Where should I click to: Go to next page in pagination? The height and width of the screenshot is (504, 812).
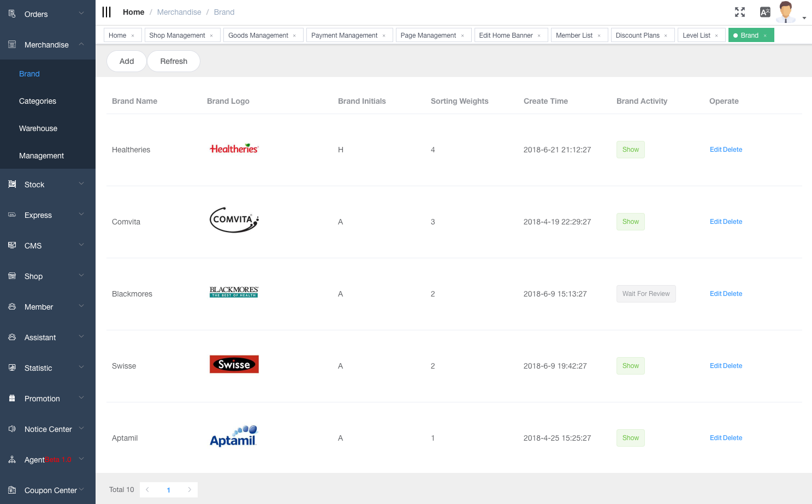189,490
